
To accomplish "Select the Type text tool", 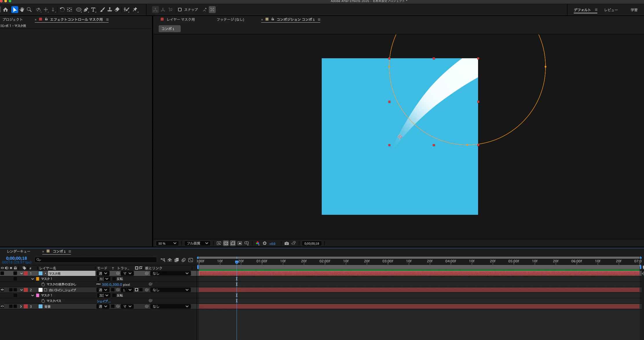I will (93, 10).
